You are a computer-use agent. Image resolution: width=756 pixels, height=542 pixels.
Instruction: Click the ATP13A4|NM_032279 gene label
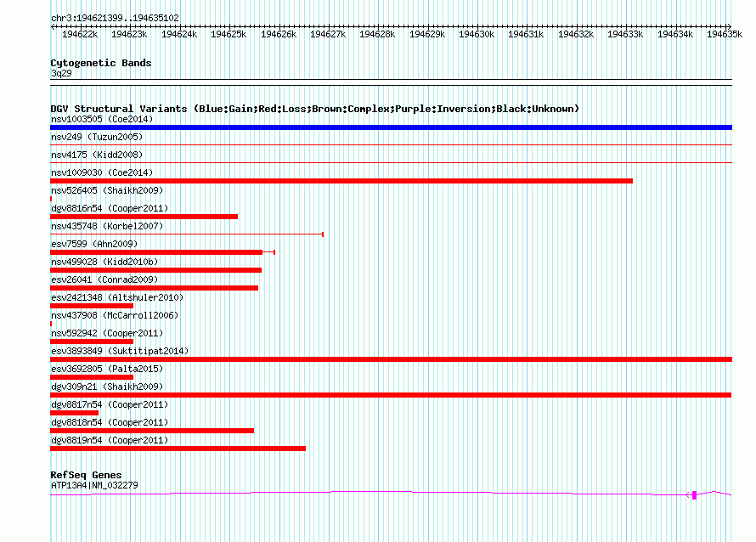94,485
